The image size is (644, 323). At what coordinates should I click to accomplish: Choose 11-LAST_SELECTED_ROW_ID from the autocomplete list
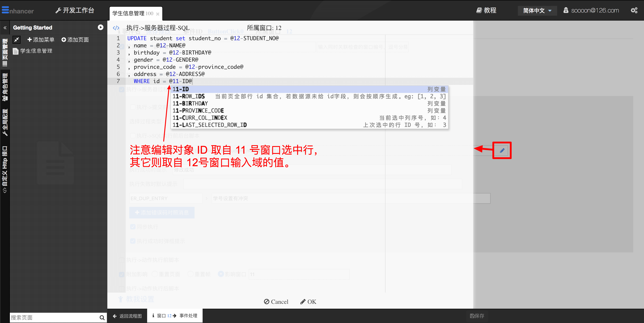click(x=210, y=125)
